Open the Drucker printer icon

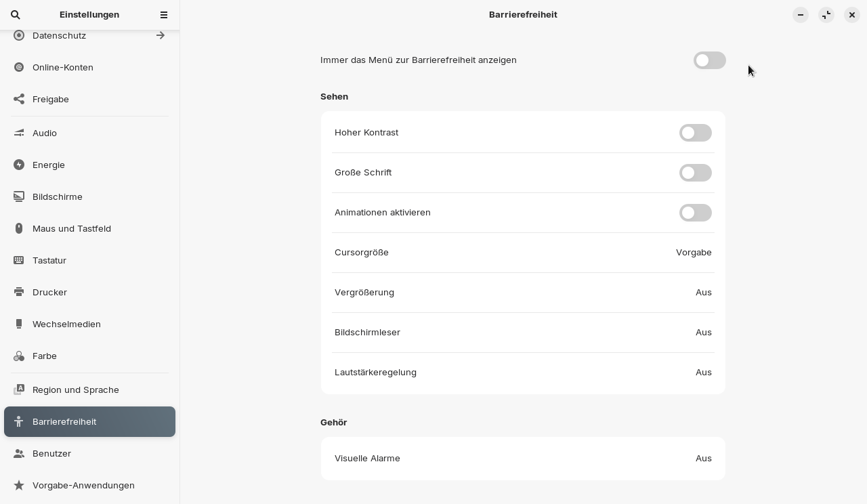(18, 292)
